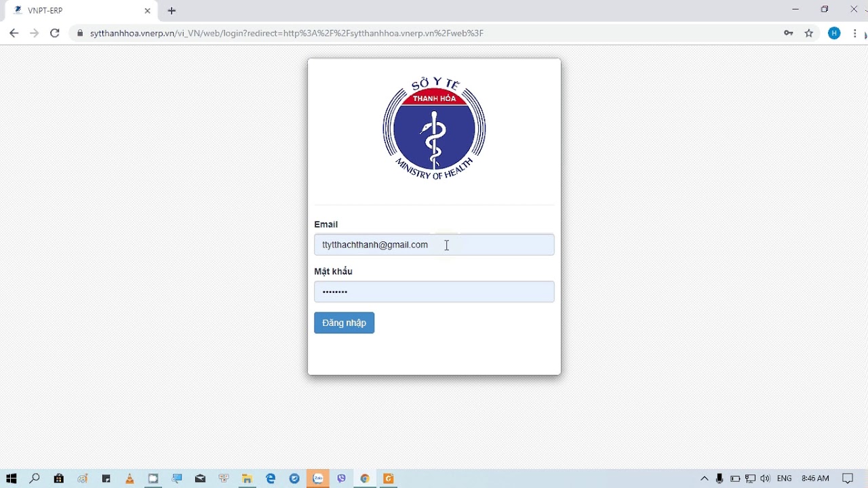Screen dimensions: 868x488
Task: Open the Windows notification center
Action: pos(848,479)
